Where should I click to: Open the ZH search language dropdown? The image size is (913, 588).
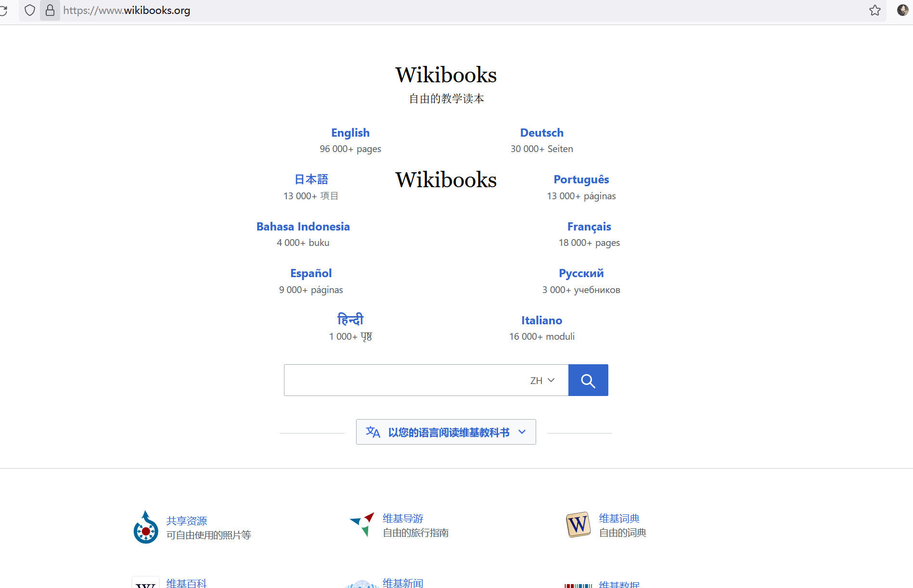(x=542, y=381)
